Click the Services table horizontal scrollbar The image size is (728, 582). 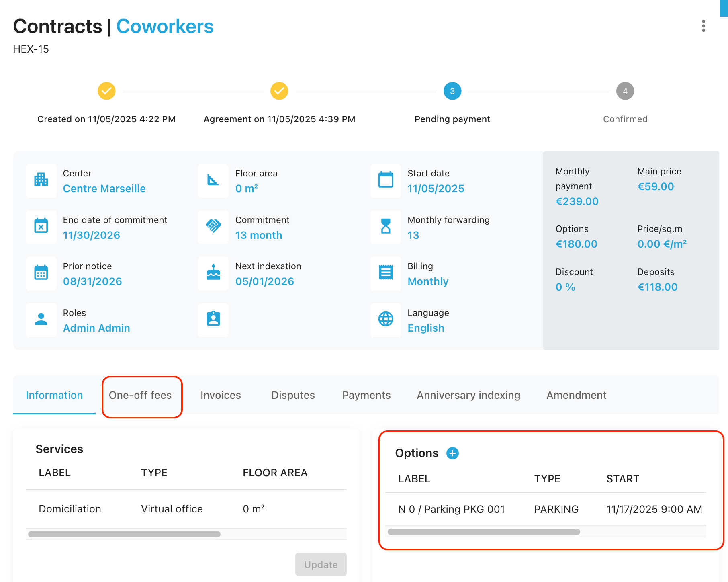coord(125,534)
